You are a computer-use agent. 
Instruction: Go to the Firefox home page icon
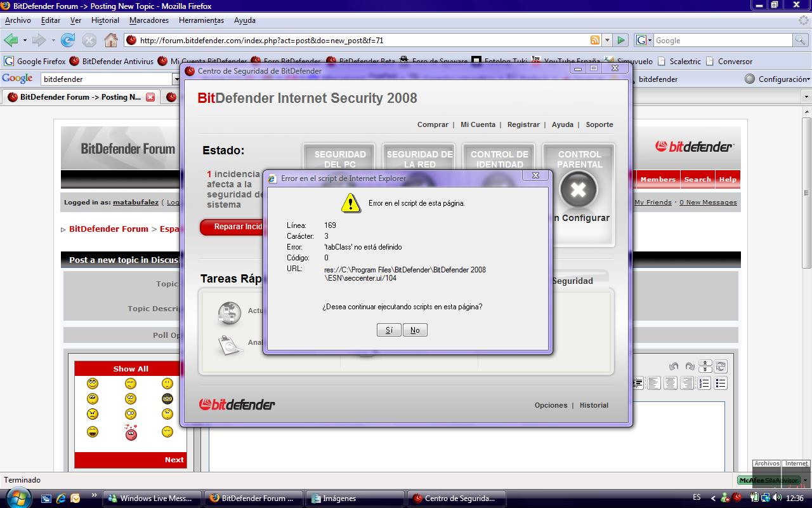pyautogui.click(x=111, y=40)
